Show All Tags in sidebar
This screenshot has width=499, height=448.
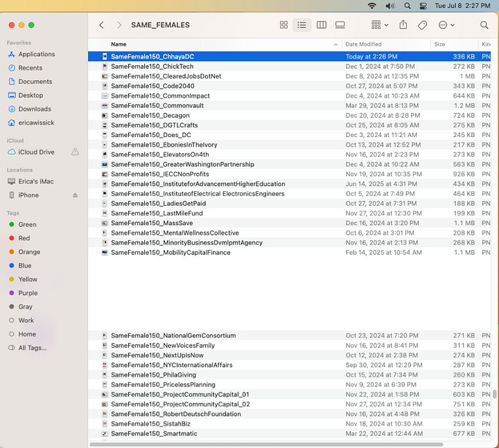(x=33, y=348)
